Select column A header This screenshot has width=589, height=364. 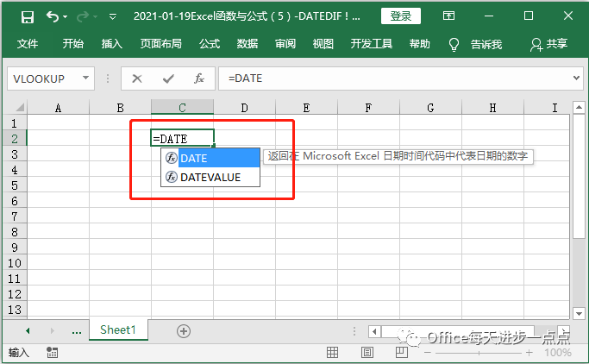pyautogui.click(x=58, y=108)
